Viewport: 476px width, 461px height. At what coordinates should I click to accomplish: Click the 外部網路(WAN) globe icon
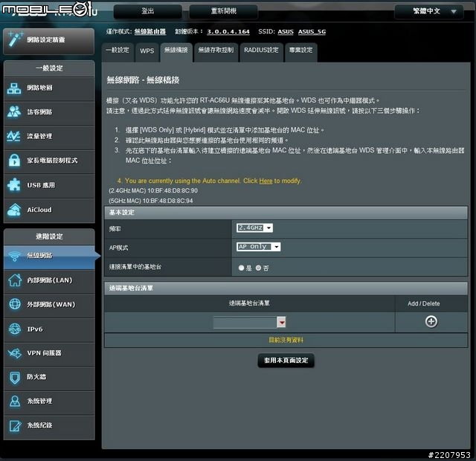(14, 304)
